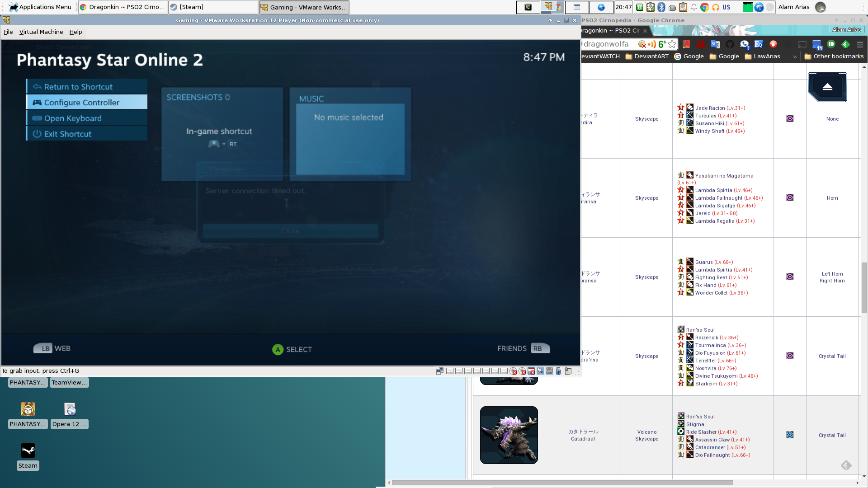Open the DeviantART bookmarks folder
This screenshot has width=868, height=488.
[x=647, y=56]
